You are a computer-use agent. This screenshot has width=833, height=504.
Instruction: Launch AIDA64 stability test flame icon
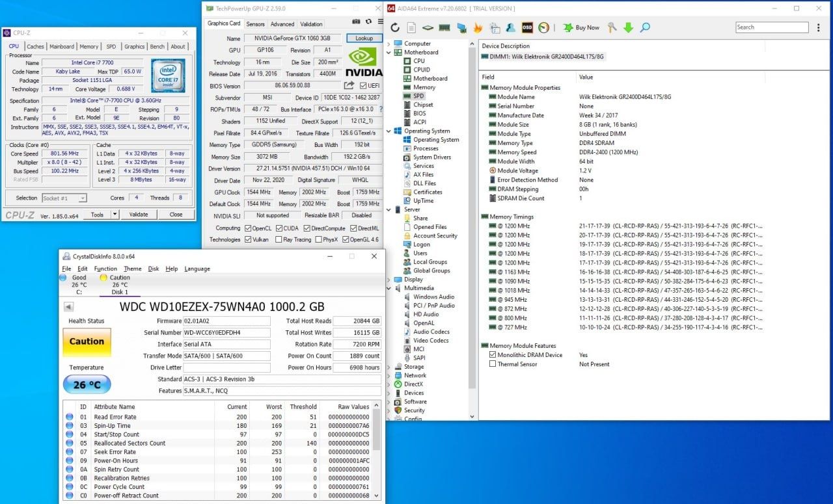click(478, 27)
